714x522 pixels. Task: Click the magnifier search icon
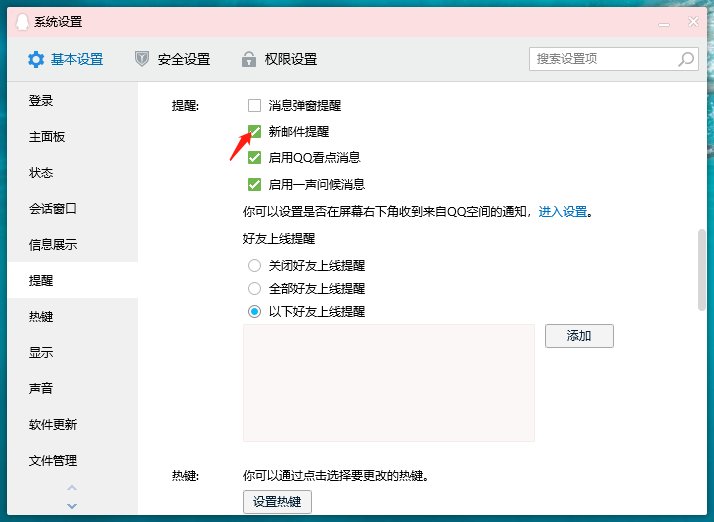pos(686,59)
